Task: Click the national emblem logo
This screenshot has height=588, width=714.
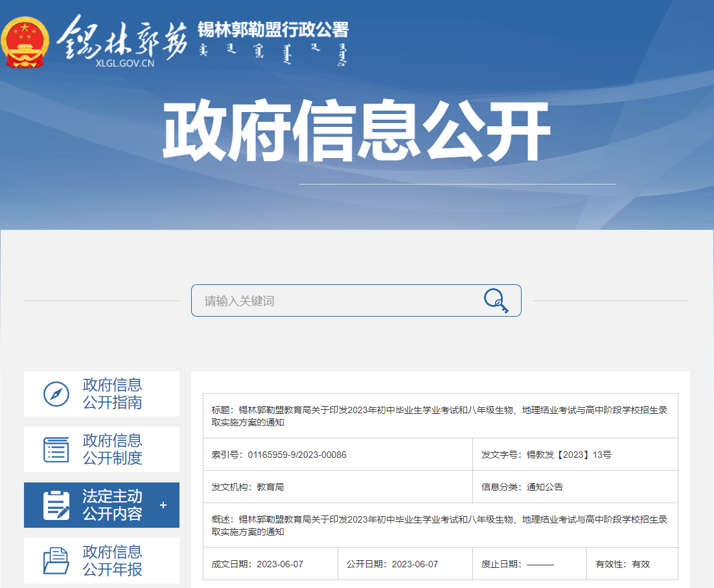Action: [x=25, y=43]
